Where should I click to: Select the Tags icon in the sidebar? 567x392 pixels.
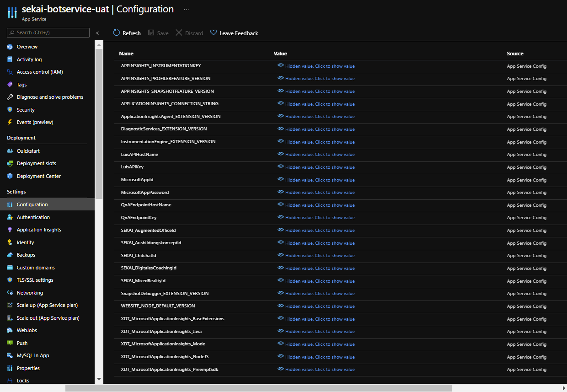click(x=10, y=84)
